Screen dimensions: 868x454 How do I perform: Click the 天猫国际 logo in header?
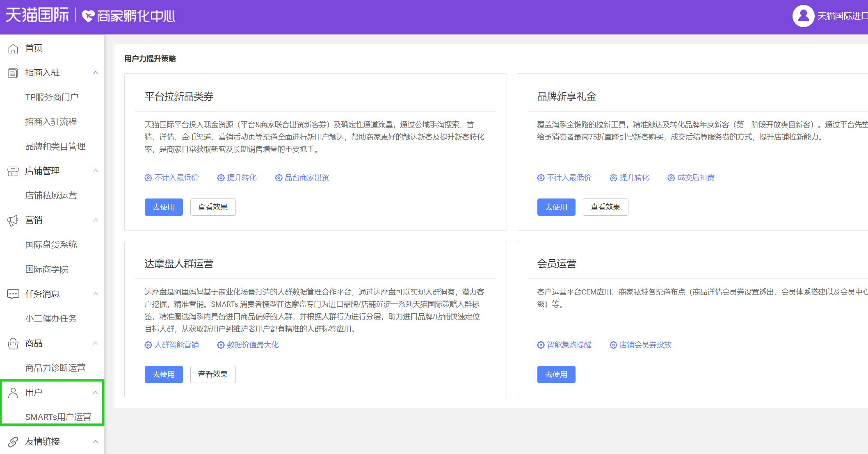point(37,16)
